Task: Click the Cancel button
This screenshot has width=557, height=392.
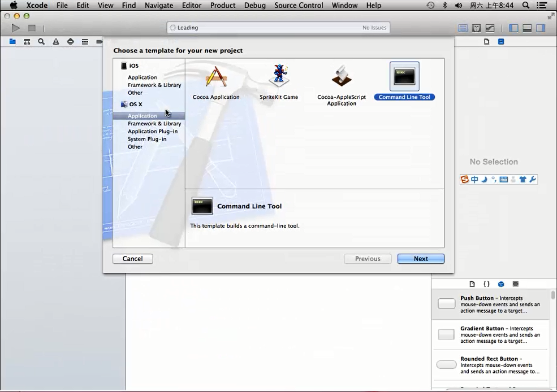Action: tap(132, 259)
